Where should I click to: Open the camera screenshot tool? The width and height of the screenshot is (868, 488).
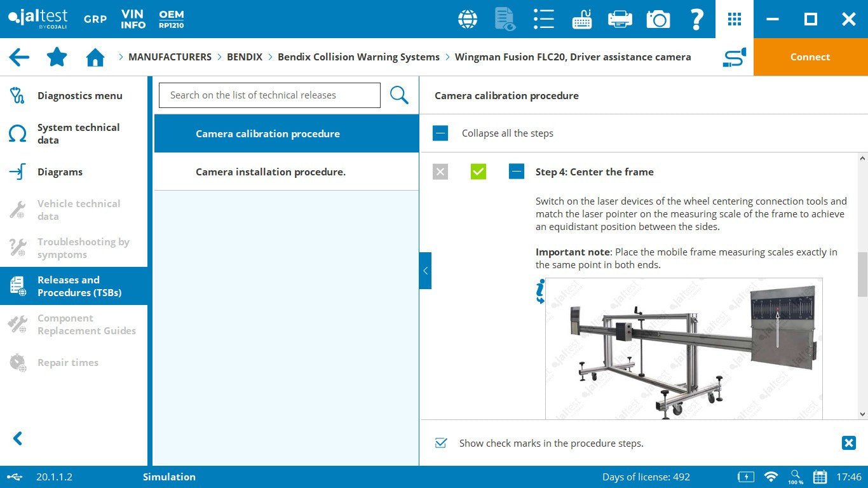pyautogui.click(x=658, y=19)
